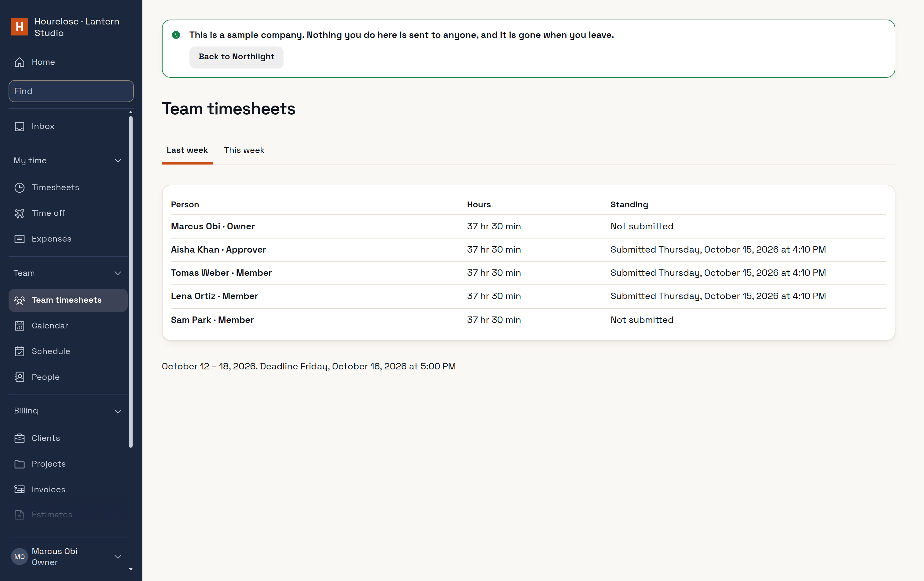Click the Time off airplane icon
Image resolution: width=924 pixels, height=581 pixels.
[x=19, y=213]
